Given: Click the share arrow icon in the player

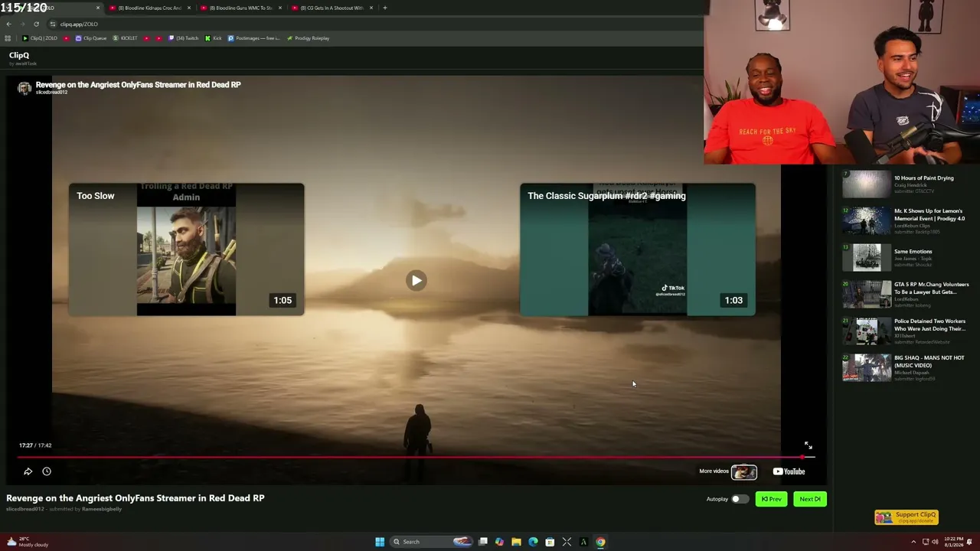Looking at the screenshot, I should pos(28,471).
